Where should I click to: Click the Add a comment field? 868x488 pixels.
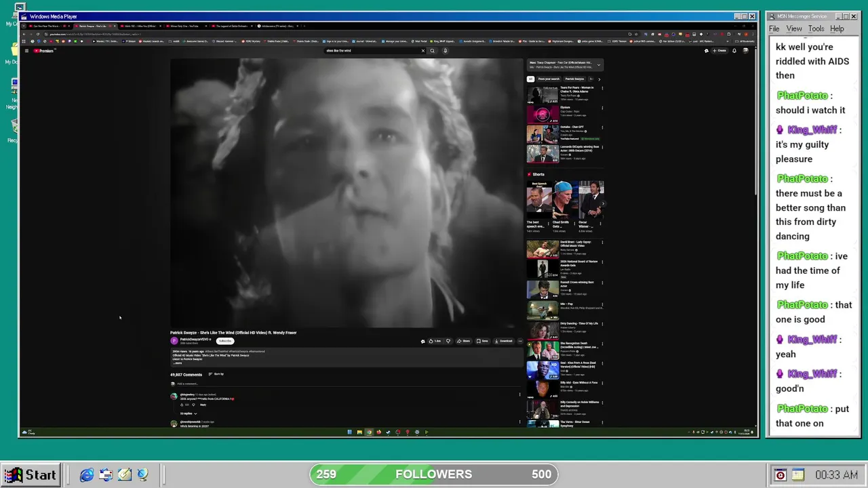[346, 384]
